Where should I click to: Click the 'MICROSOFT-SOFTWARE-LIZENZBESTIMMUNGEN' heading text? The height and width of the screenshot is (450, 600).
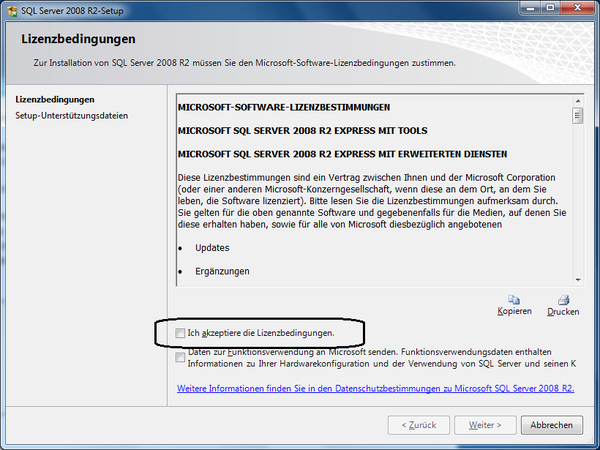point(284,108)
